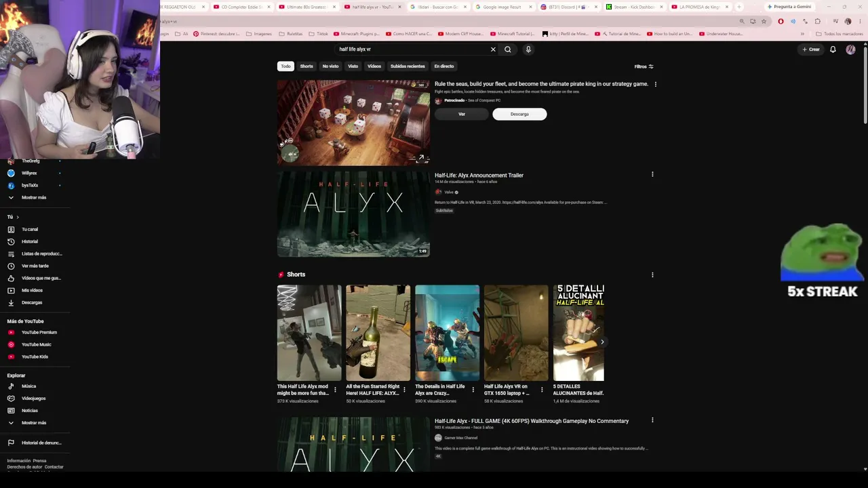The width and height of the screenshot is (868, 488).
Task: Open menu for 'The Details in Half Life' short
Action: tap(473, 390)
